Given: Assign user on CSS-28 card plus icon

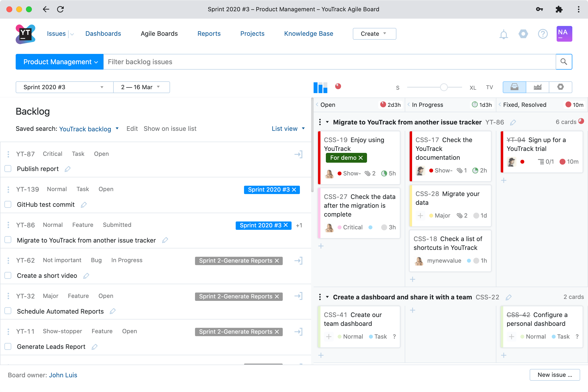Looking at the screenshot, I should pyautogui.click(x=420, y=216).
